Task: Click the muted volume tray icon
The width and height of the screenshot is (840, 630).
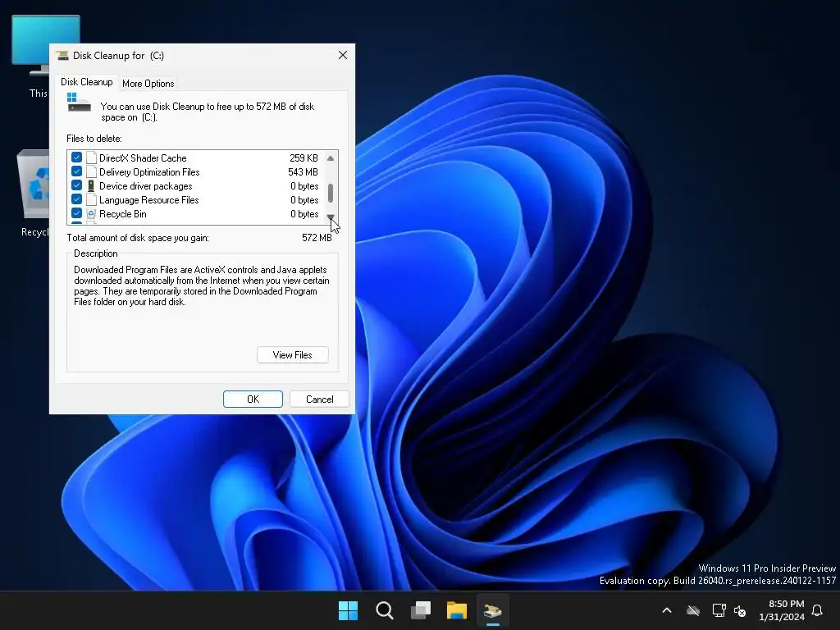Action: (740, 610)
